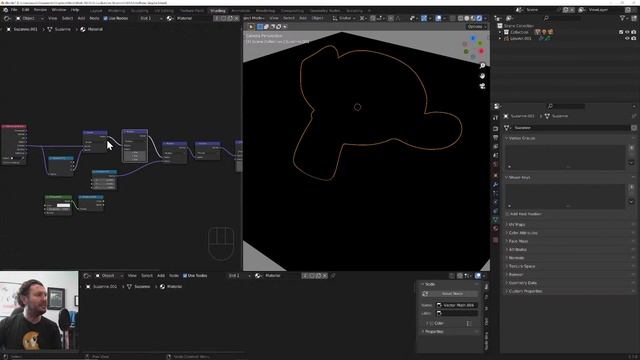The image size is (640, 360).
Task: Open the Modifiers wrench tab icon
Action: point(496,184)
